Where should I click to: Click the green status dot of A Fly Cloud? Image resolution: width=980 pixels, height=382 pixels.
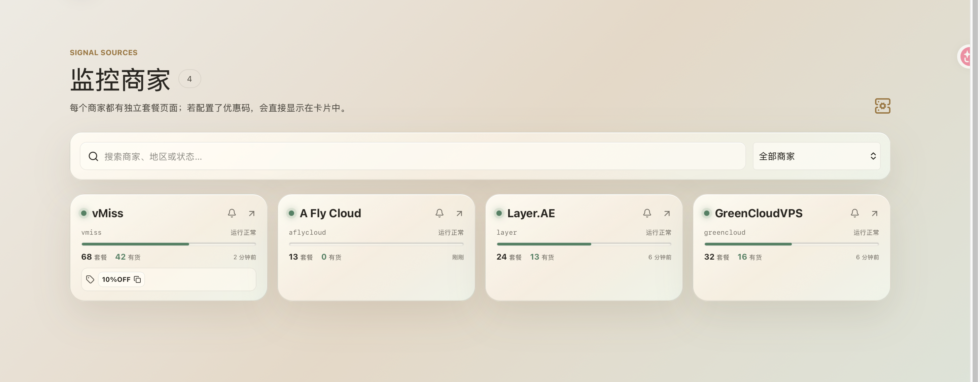(291, 213)
